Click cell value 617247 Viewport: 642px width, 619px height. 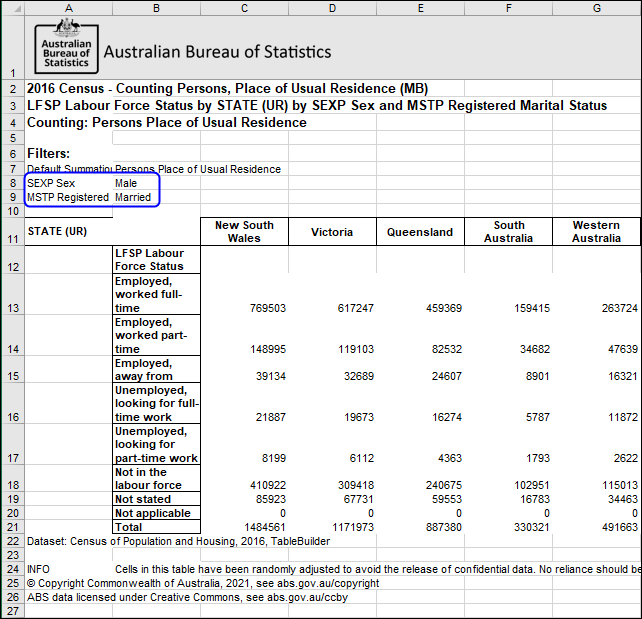356,308
